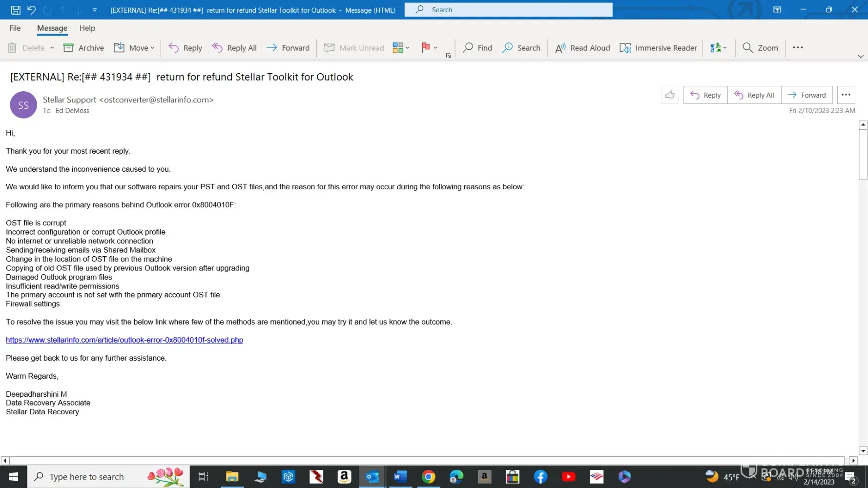The width and height of the screenshot is (868, 488).
Task: Open the Ribbon Display Options button
Action: pos(777,10)
